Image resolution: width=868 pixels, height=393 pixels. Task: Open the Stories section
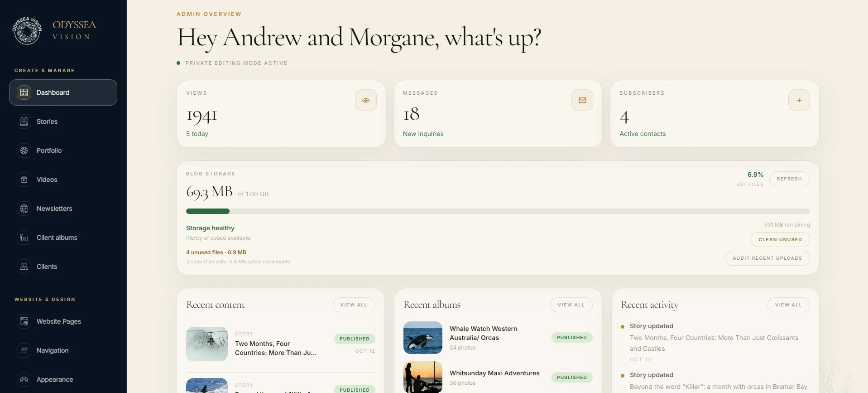[x=63, y=121]
